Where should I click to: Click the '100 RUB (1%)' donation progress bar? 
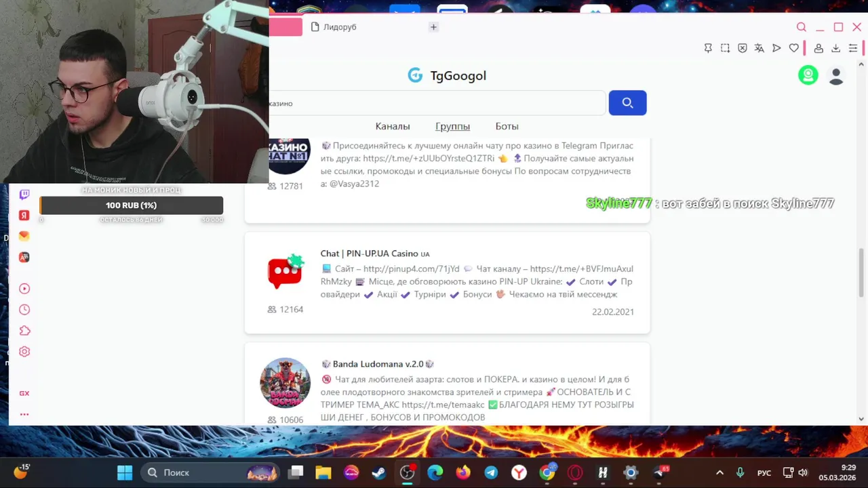[x=131, y=205]
